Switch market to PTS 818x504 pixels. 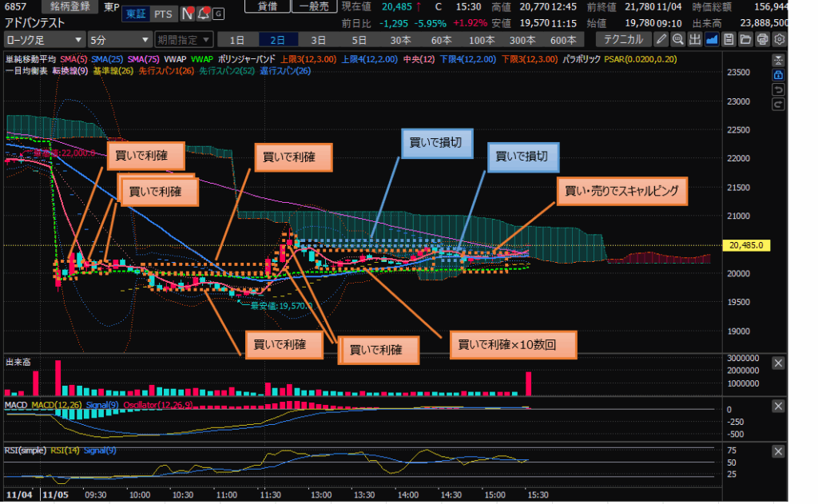pyautogui.click(x=163, y=14)
